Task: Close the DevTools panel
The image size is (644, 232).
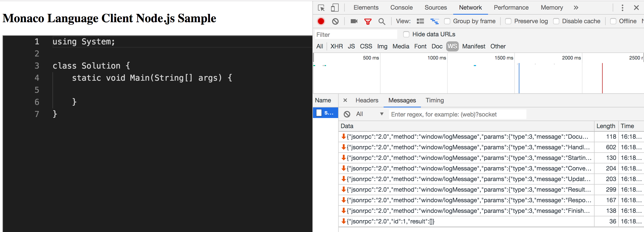Action: point(636,8)
